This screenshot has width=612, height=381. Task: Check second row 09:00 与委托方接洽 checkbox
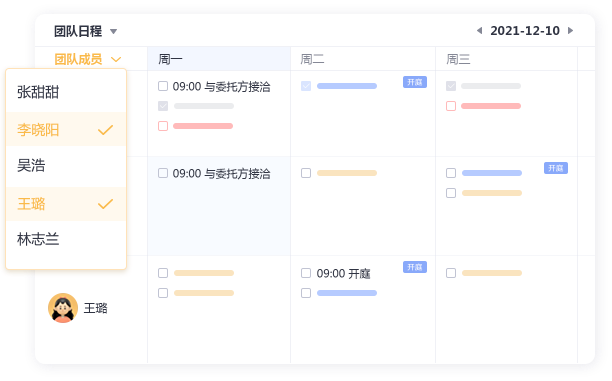[163, 173]
